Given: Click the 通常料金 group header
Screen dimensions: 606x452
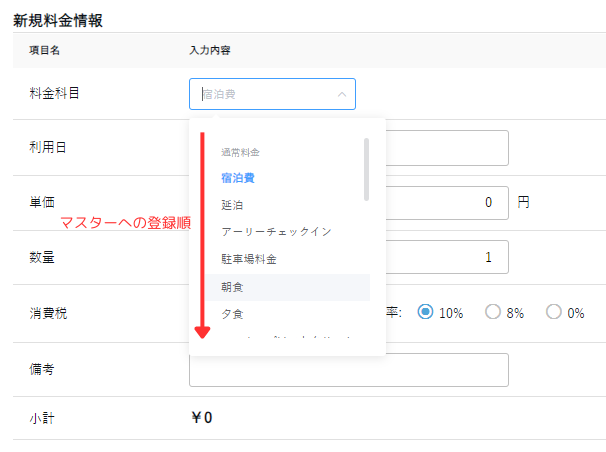Looking at the screenshot, I should click(x=240, y=152).
